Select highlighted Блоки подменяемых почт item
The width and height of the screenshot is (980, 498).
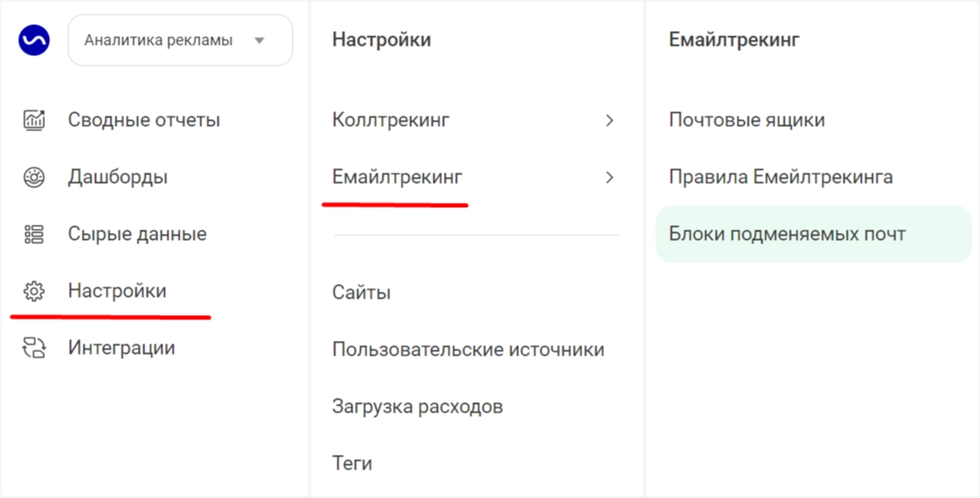pyautogui.click(x=813, y=234)
